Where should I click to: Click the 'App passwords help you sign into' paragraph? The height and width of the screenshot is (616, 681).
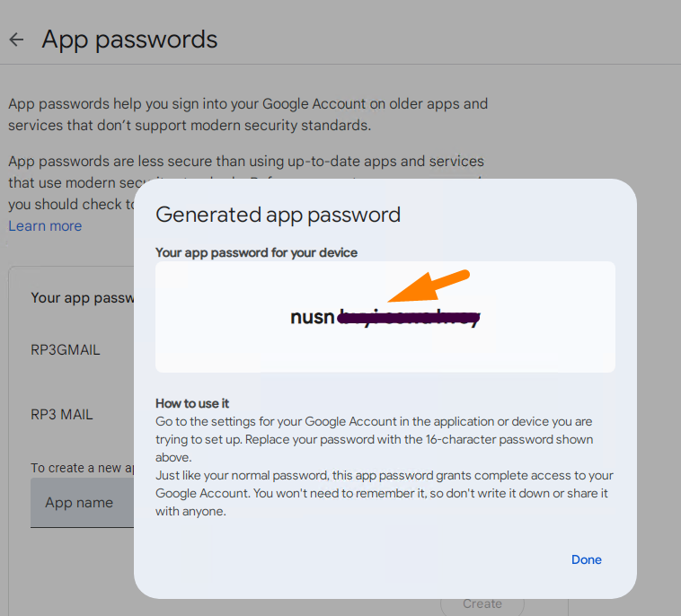pos(248,115)
